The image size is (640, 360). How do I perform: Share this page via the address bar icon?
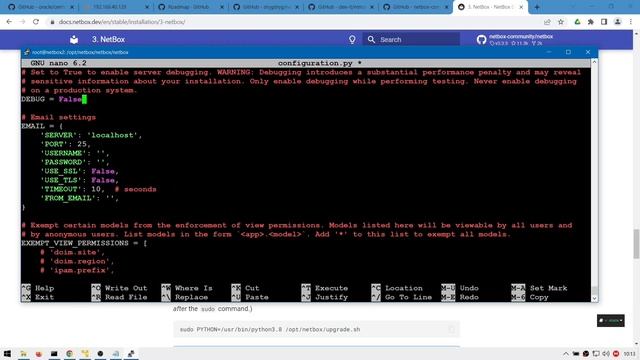click(x=547, y=22)
